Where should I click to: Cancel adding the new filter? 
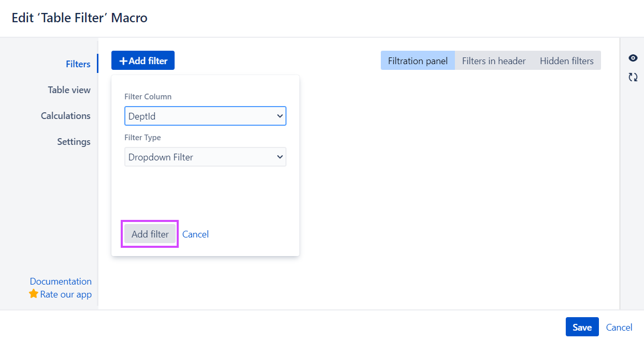[195, 234]
